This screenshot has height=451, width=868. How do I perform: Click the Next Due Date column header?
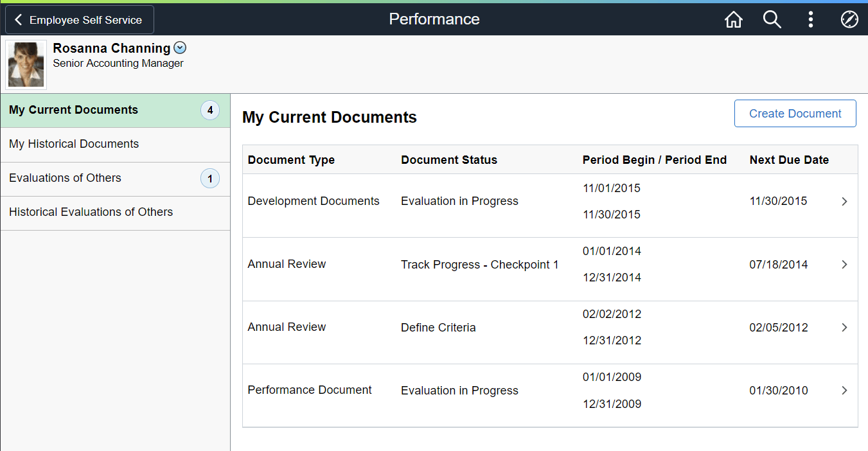789,160
